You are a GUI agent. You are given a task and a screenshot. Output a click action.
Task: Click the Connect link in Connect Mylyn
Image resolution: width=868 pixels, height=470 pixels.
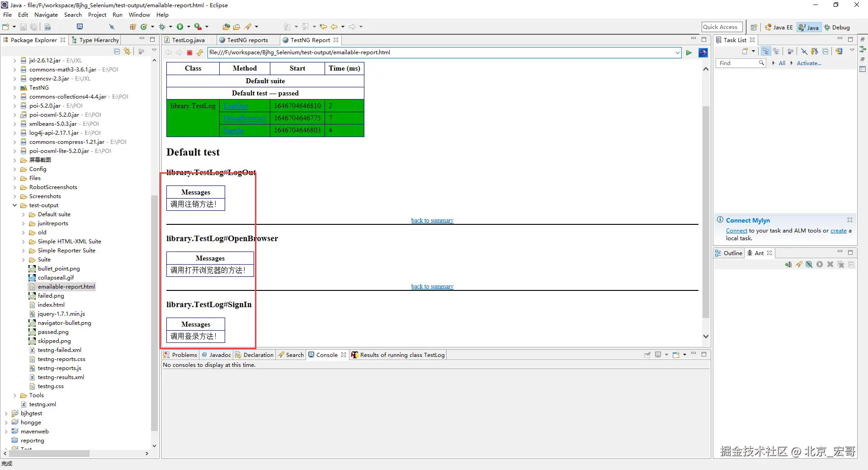point(736,231)
